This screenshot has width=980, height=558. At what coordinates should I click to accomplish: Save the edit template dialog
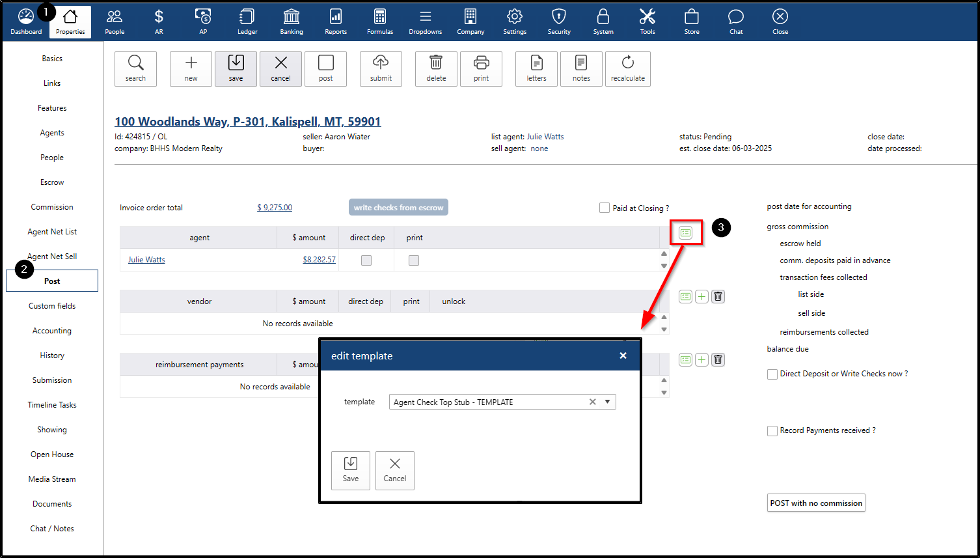point(351,471)
